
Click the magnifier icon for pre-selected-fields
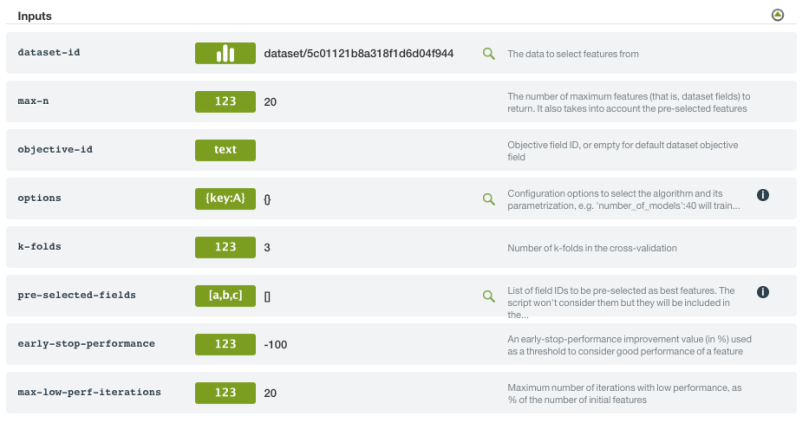click(x=489, y=295)
